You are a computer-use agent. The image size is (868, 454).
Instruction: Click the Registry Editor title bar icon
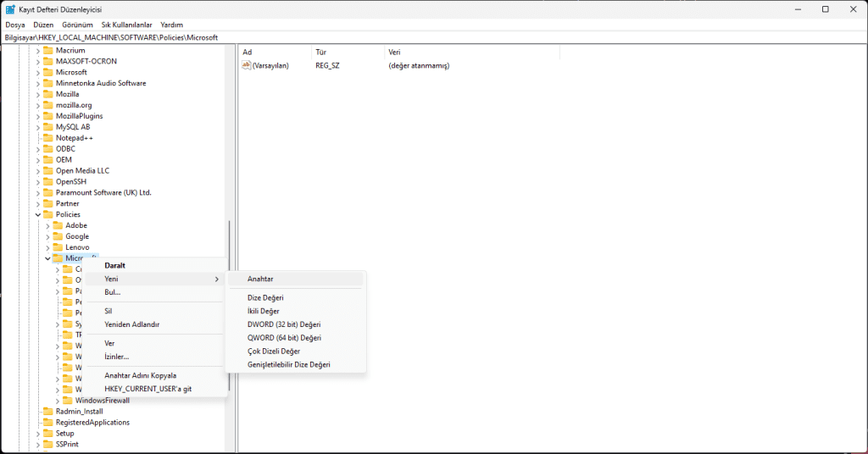pos(10,9)
